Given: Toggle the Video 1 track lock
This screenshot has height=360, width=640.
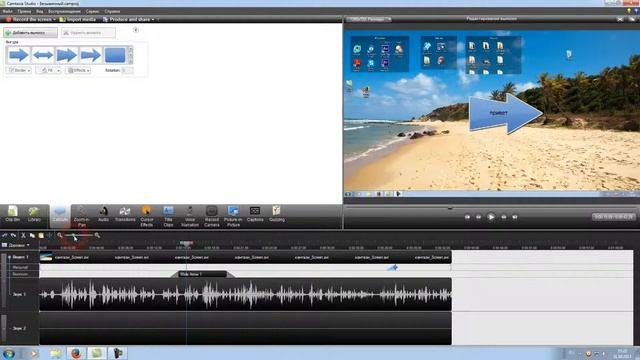Looking at the screenshot, I should [x=9, y=257].
